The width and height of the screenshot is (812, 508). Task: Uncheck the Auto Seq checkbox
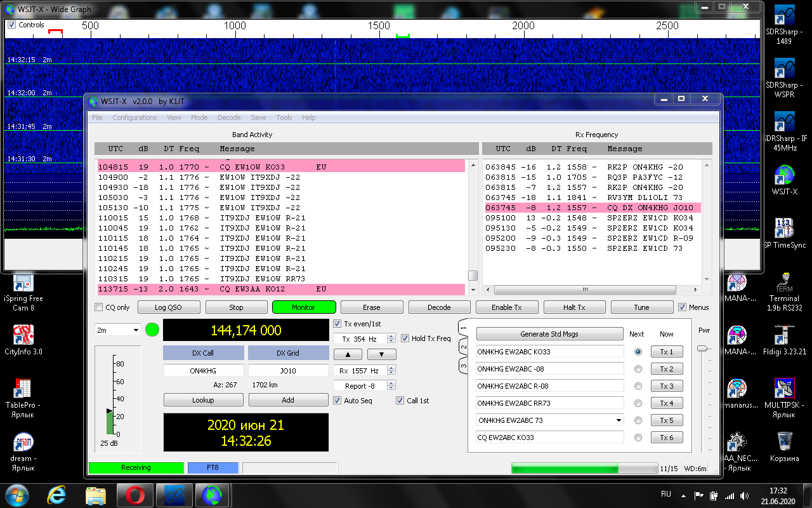pos(337,401)
